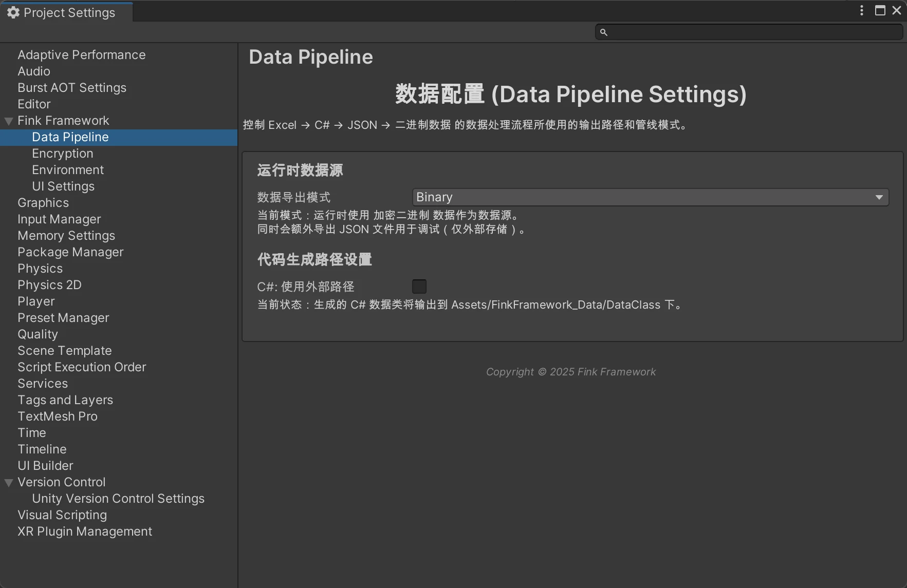Go to Player settings
Screen dimensions: 907x588
pyautogui.click(x=36, y=301)
